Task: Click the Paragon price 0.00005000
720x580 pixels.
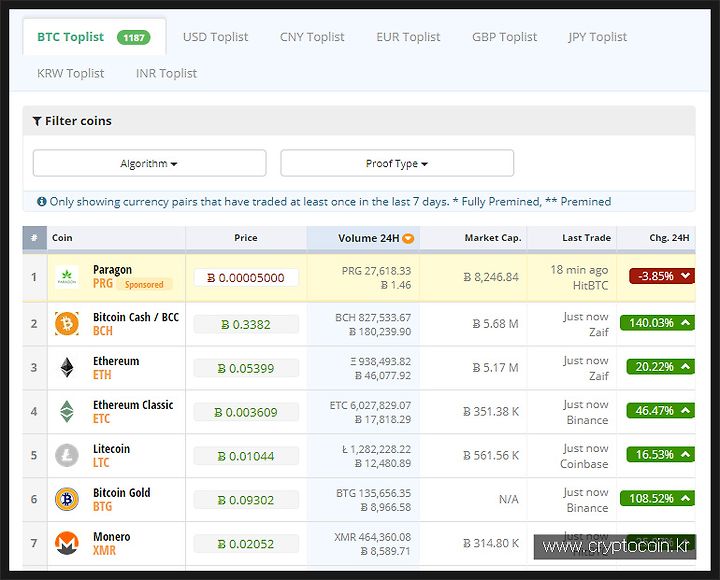Action: (246, 278)
